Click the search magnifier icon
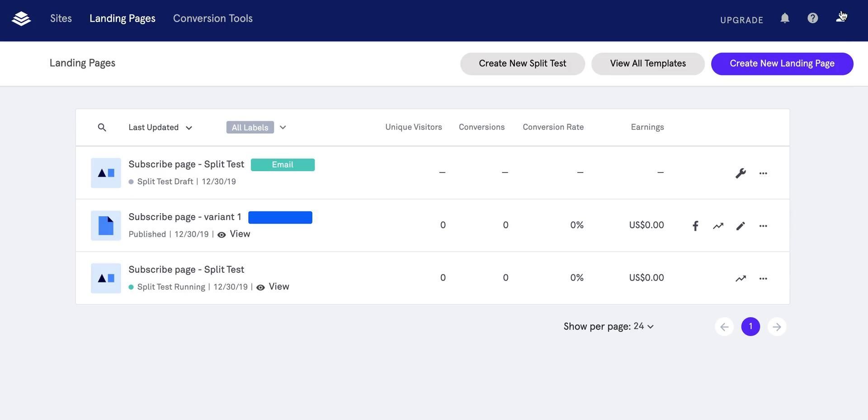The height and width of the screenshot is (420, 868). point(102,127)
